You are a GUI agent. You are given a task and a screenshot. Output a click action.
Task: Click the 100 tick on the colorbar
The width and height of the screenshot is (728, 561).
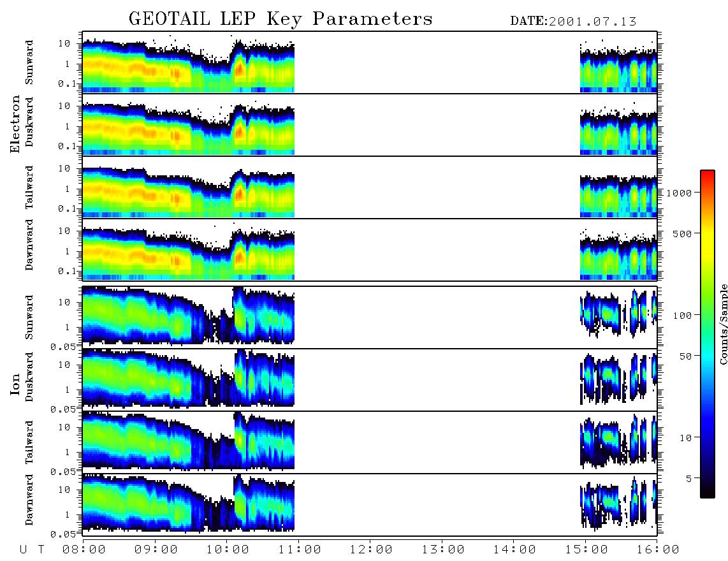682,316
